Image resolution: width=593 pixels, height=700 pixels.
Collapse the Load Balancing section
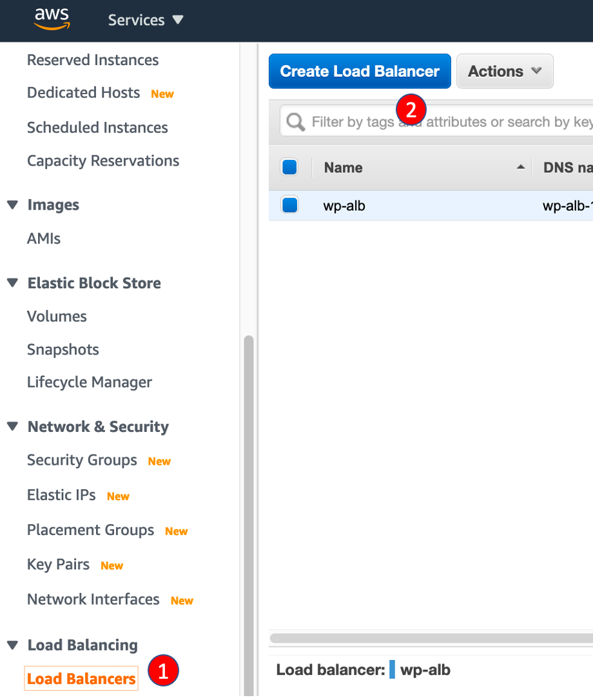click(x=12, y=645)
